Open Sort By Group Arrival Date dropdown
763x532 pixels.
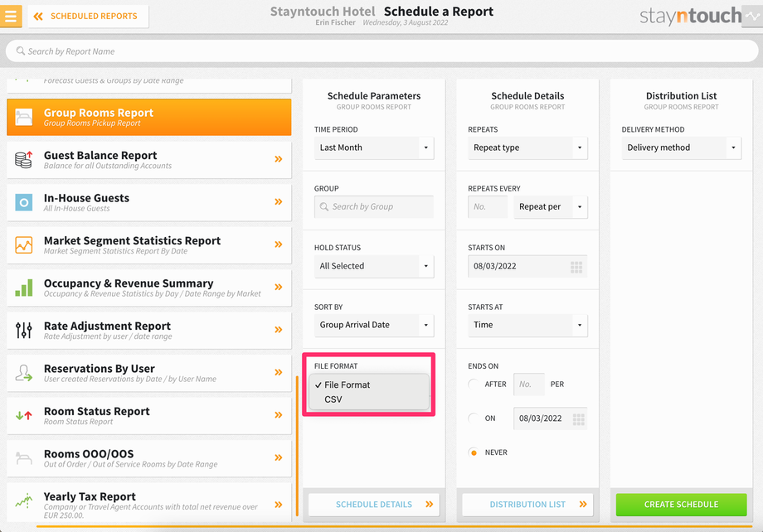(x=374, y=325)
